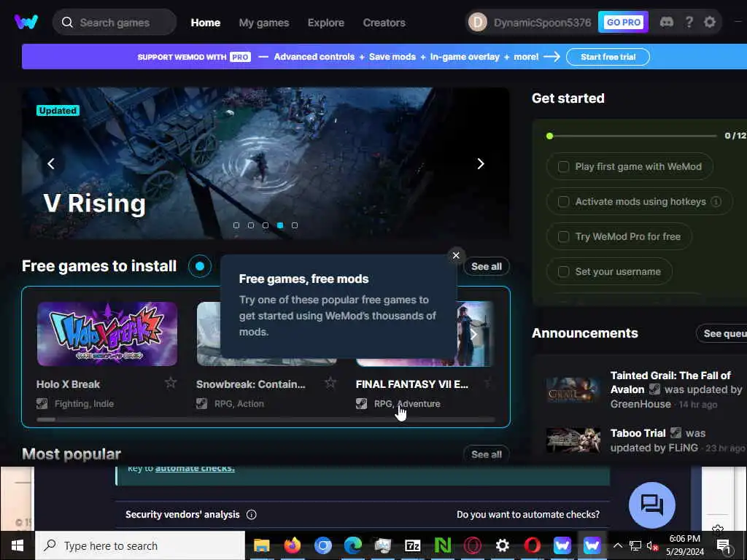Click Do you want to automate checks?

(528, 514)
